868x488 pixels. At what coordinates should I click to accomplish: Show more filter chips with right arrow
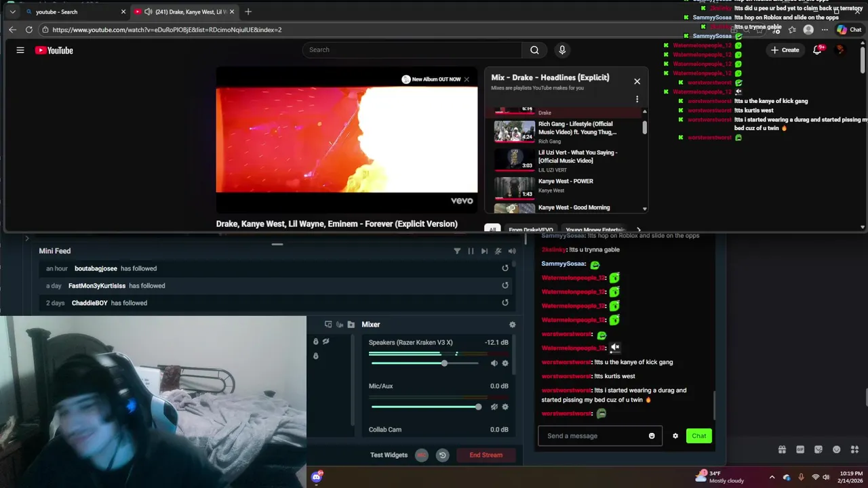(x=638, y=230)
